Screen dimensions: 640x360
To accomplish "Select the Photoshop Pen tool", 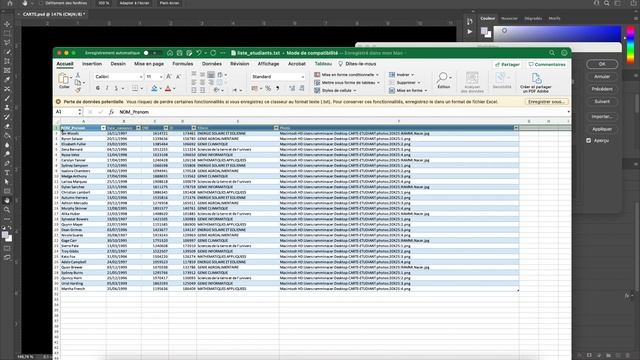I will (7, 163).
